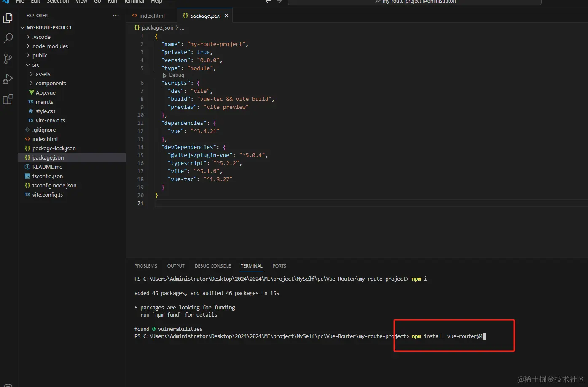
Task: Close the package.json editor tab
Action: pos(226,16)
